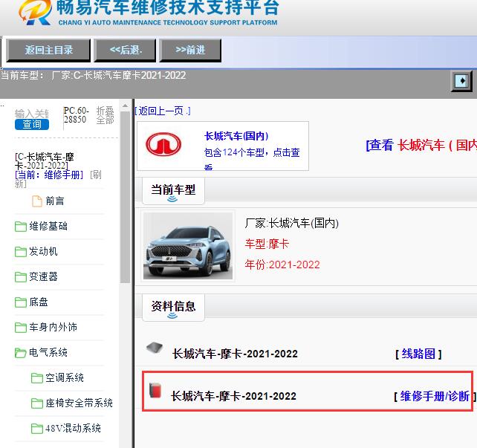Viewport: 477px width, 448px height.
Task: Click 长城汽车-摩卡-2021-2022 title in 维修手册 row
Action: point(233,396)
